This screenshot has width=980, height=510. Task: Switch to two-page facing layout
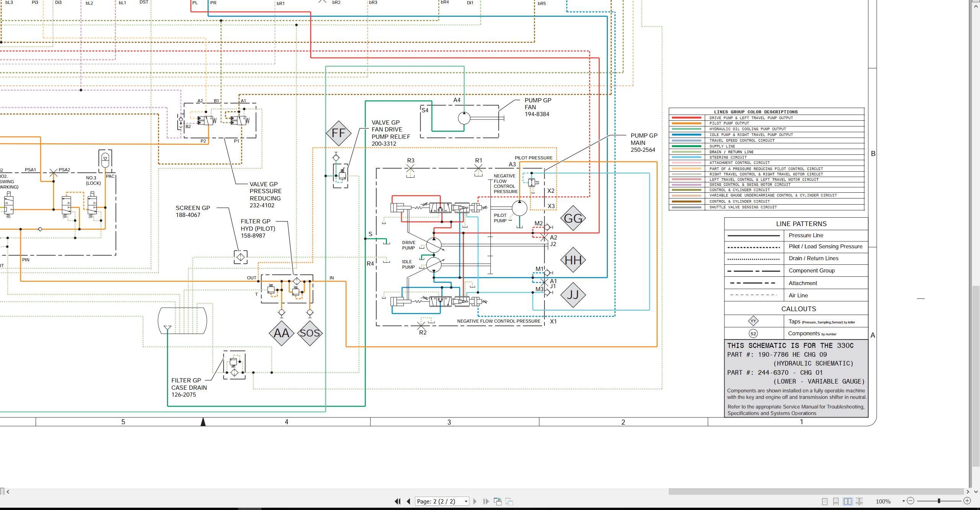[848, 501]
